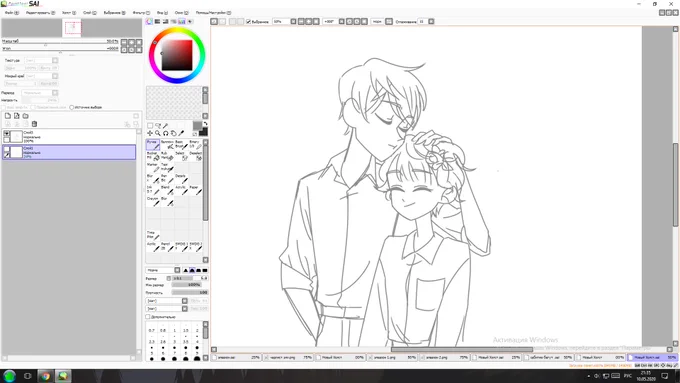Choose the Details brush tool
This screenshot has width=680, height=383.
pyautogui.click(x=181, y=179)
